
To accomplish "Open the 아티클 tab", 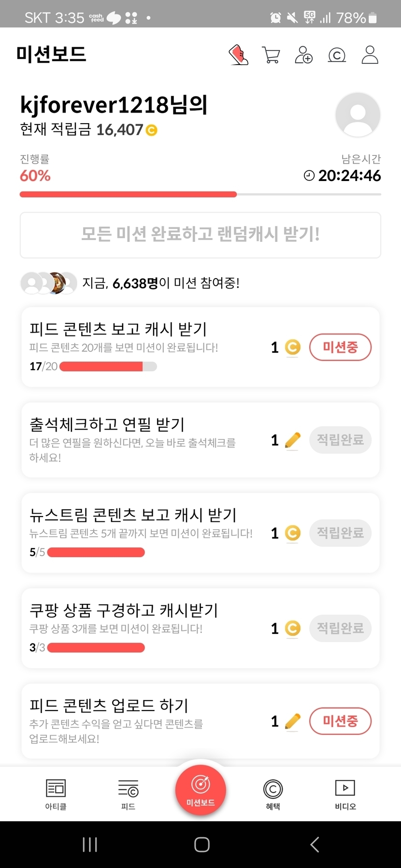I will [56, 794].
